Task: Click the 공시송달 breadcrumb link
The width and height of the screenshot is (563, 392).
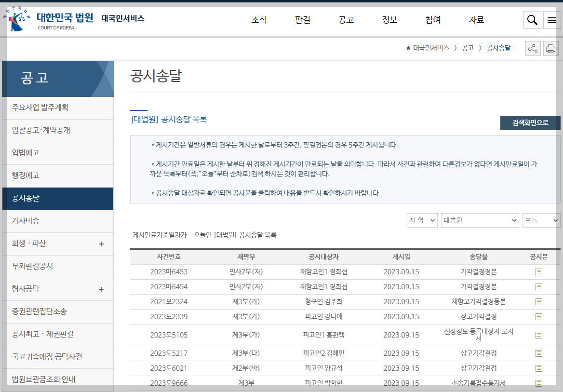Action: click(x=498, y=48)
